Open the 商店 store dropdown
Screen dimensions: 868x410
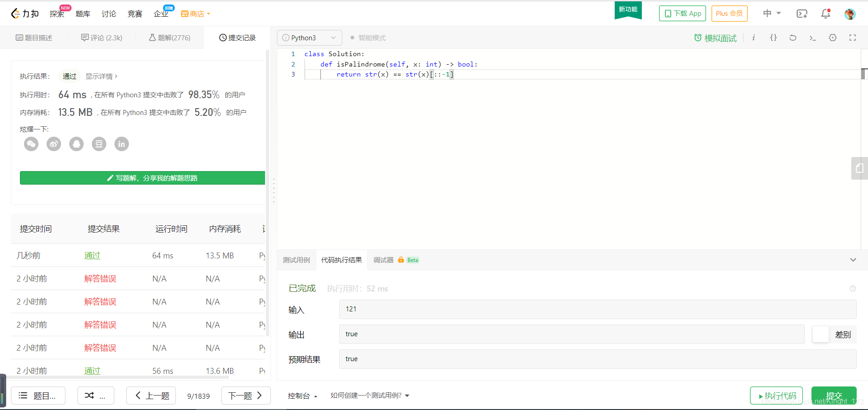[x=195, y=14]
